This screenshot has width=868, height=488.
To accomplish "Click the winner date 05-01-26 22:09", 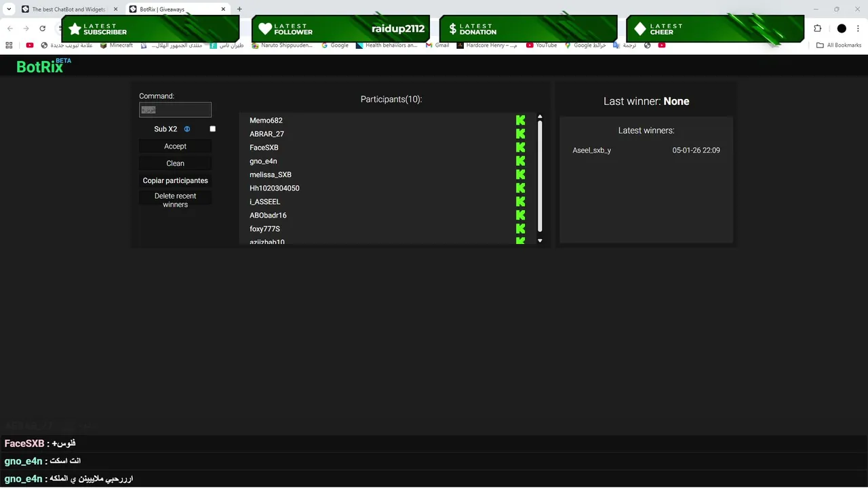I will 696,150.
